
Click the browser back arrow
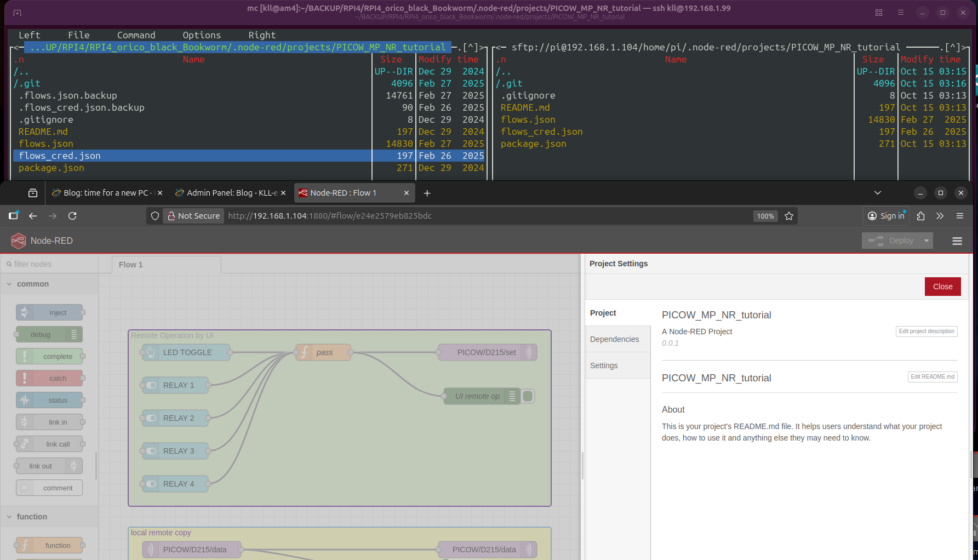33,216
